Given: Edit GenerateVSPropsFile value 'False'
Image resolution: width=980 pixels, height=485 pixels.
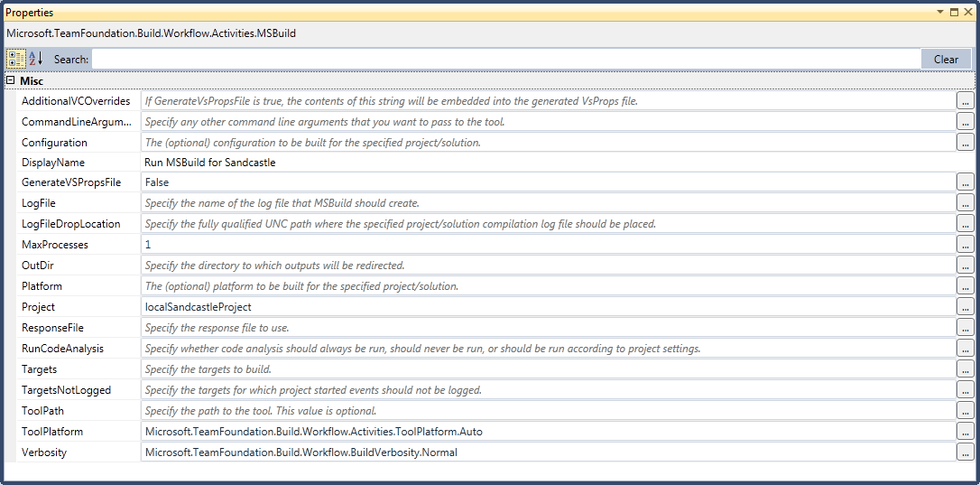Looking at the screenshot, I should pyautogui.click(x=548, y=182).
